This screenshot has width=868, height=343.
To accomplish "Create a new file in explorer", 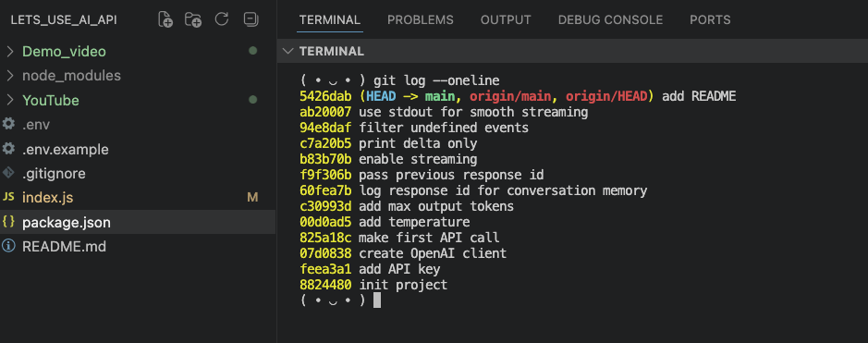I will 165,20.
